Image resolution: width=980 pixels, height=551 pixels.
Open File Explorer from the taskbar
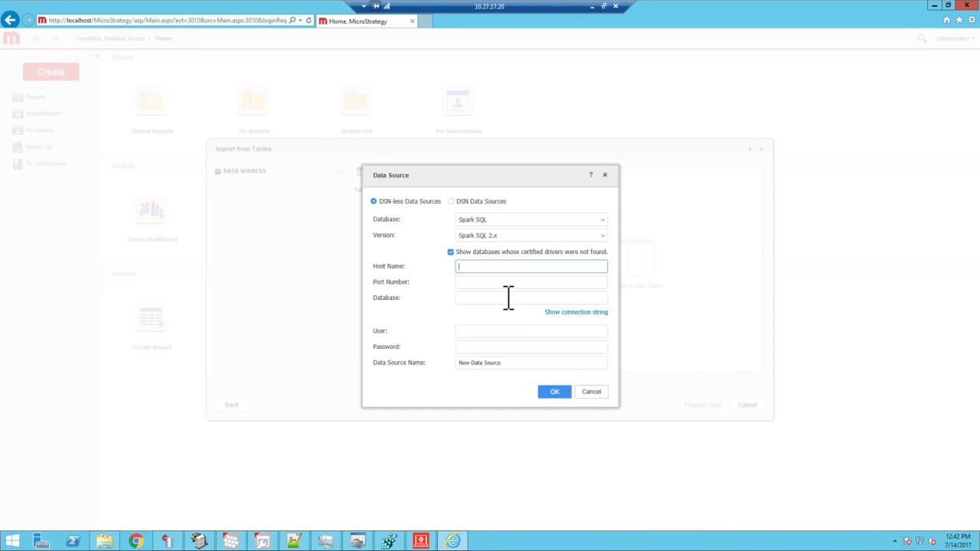[x=104, y=541]
